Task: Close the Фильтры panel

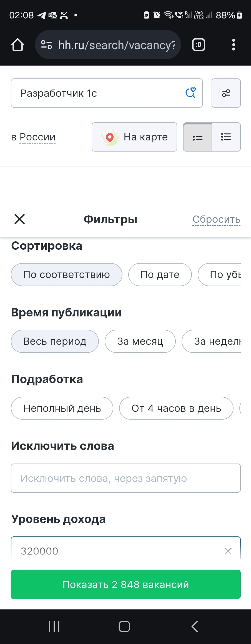Action: coord(19,219)
